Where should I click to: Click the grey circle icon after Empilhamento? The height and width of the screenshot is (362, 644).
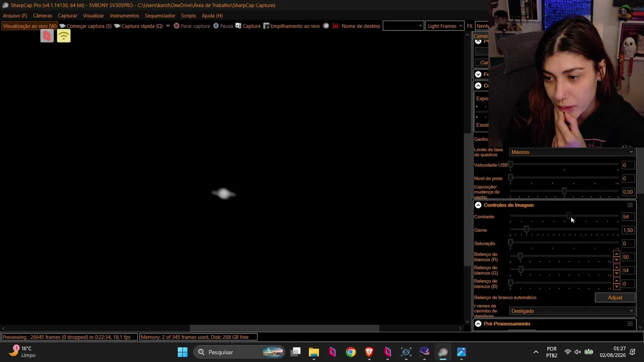(326, 26)
